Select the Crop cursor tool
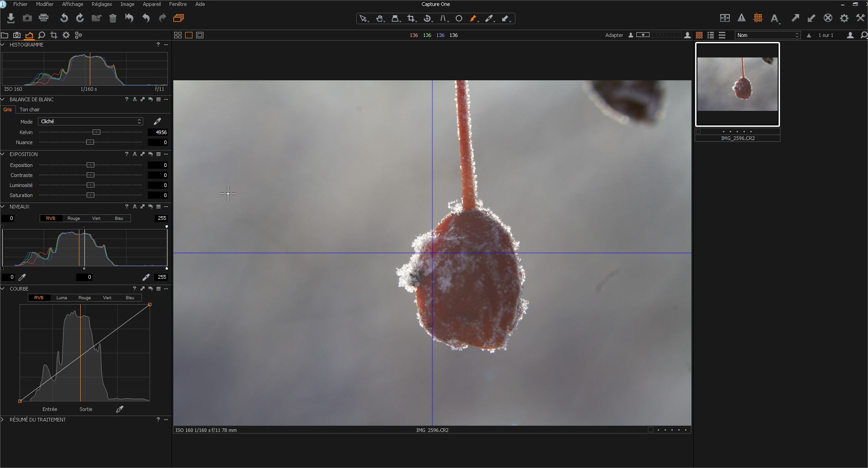The height and width of the screenshot is (468, 868). click(411, 19)
